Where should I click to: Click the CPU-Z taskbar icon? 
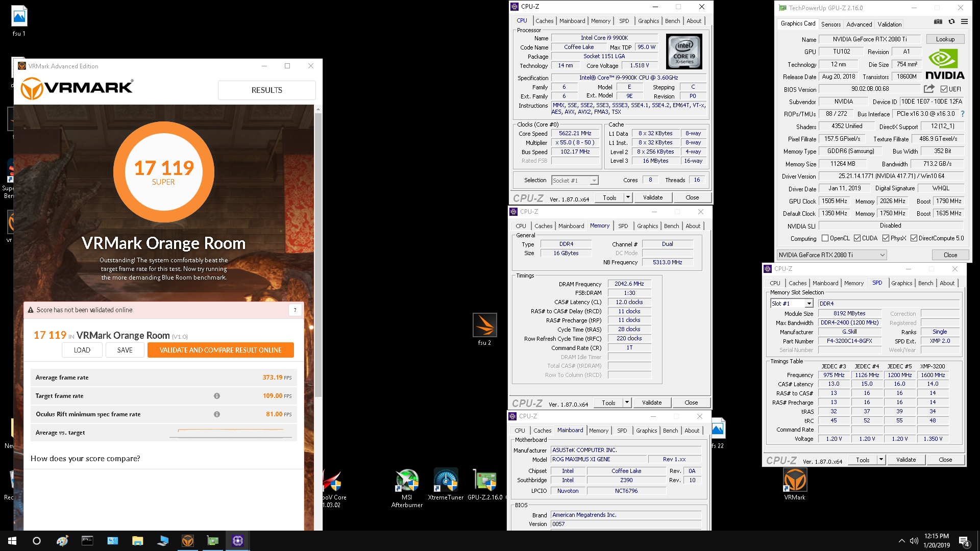[237, 541]
